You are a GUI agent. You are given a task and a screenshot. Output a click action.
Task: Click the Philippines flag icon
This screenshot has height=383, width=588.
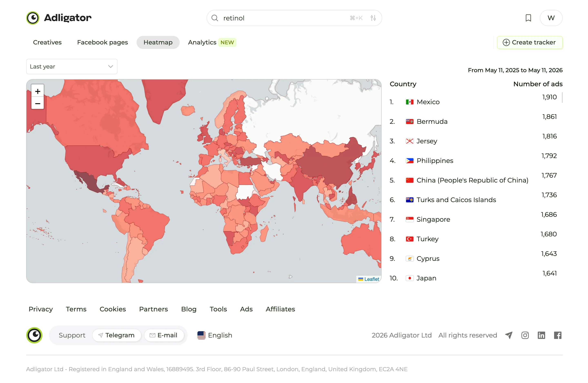click(409, 161)
